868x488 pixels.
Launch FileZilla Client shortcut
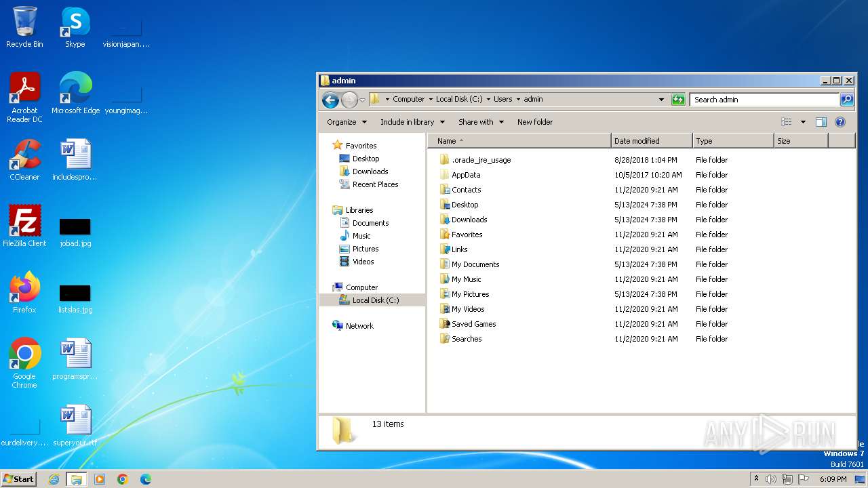click(24, 226)
